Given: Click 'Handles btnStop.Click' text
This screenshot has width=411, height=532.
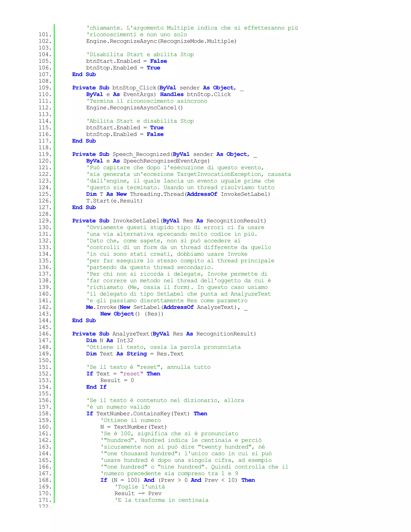Looking at the screenshot, I should (195, 94).
